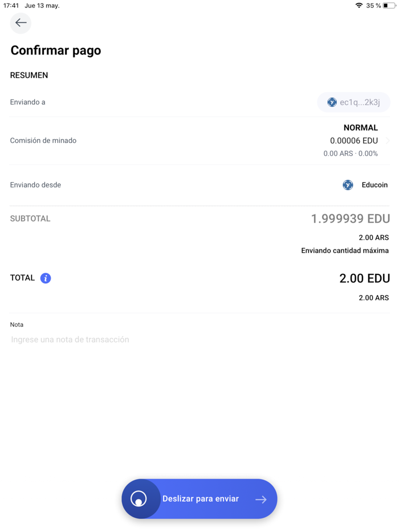399x532 pixels.
Task: Click the arrow icon inside the send button
Action: tap(262, 499)
